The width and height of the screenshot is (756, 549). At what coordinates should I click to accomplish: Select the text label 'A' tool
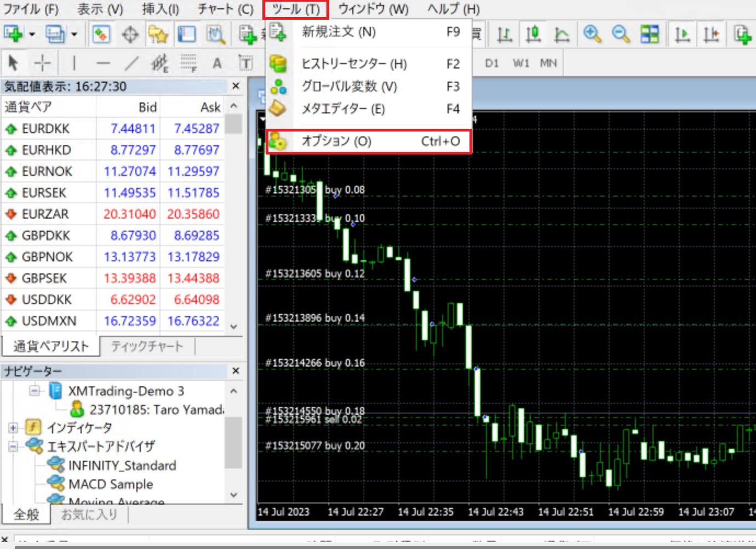217,64
